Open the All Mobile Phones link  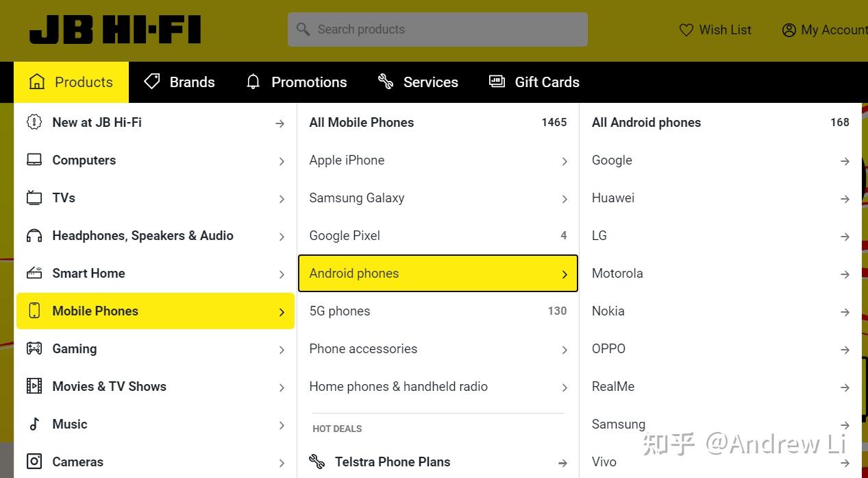[438, 122]
